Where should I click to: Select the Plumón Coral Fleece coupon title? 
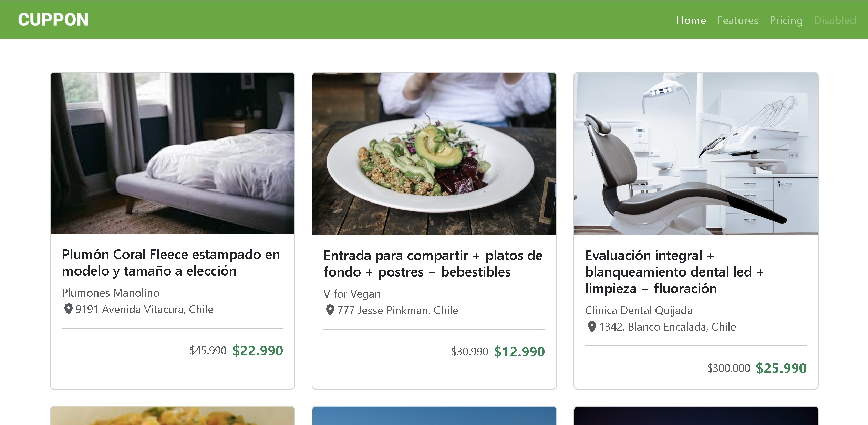171,262
